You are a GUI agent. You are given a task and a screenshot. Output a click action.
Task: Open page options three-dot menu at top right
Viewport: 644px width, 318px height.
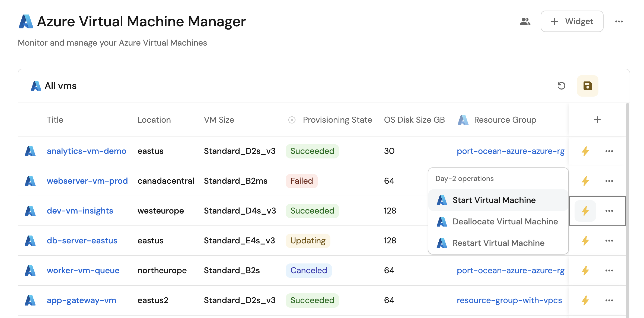(619, 21)
